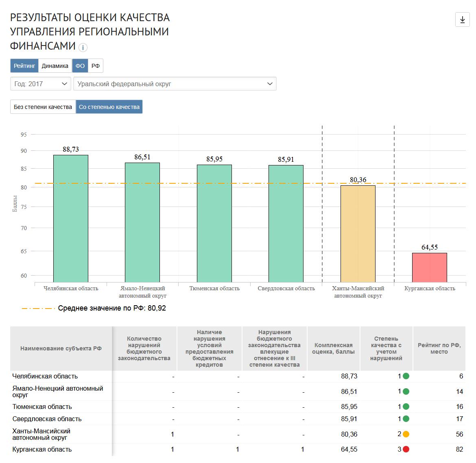Click green quality indicator for Свердловская область
Image resolution: width=476 pixels, height=463 pixels.
(x=406, y=419)
